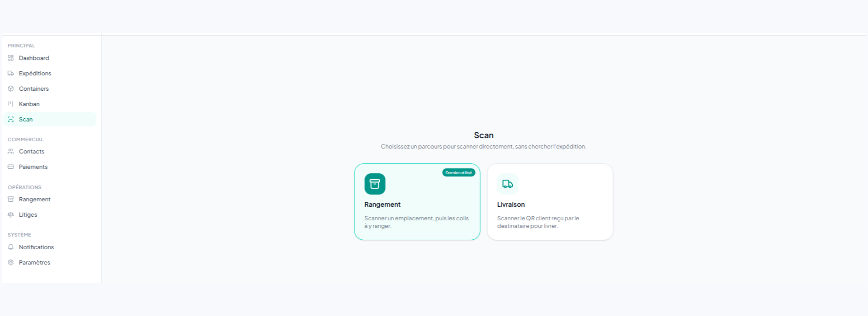868x316 pixels.
Task: Open Contacts under Commercial section
Action: click(x=50, y=151)
